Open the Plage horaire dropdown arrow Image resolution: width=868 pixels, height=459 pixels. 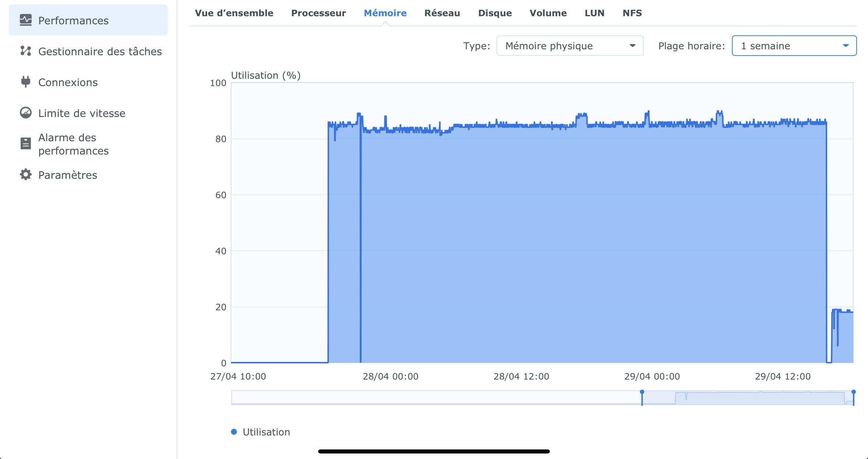point(846,46)
